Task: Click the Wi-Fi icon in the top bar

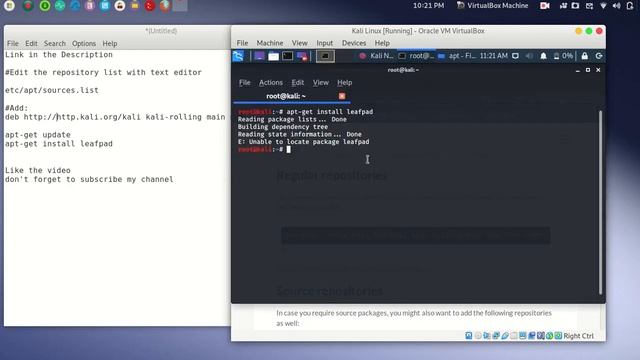Action: (x=603, y=6)
